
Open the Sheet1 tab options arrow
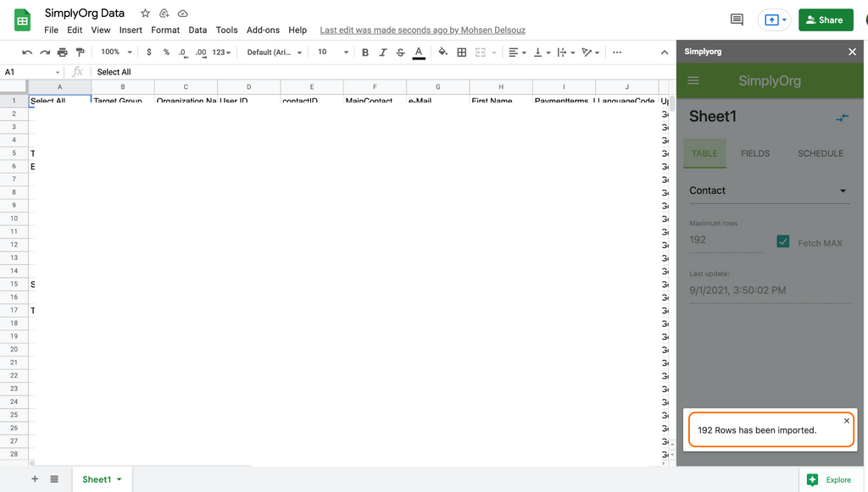(x=119, y=479)
